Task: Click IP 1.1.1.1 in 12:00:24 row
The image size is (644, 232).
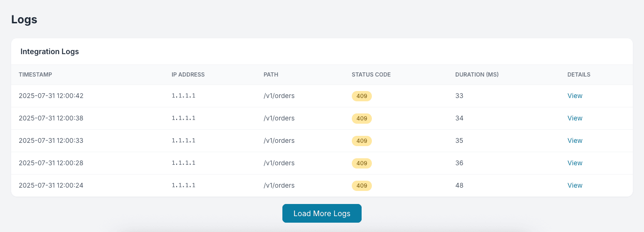Action: 184,185
